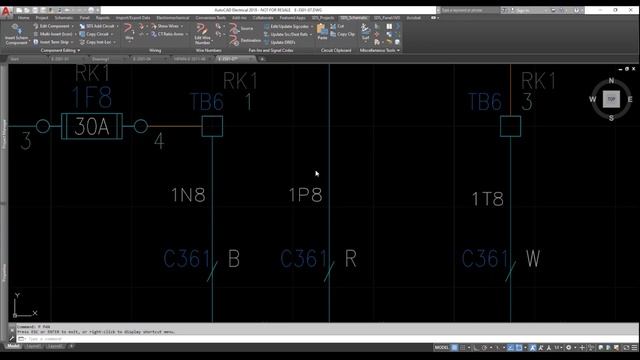Click Source signal arrow tool
The width and height of the screenshot is (640, 360).
point(241,29)
